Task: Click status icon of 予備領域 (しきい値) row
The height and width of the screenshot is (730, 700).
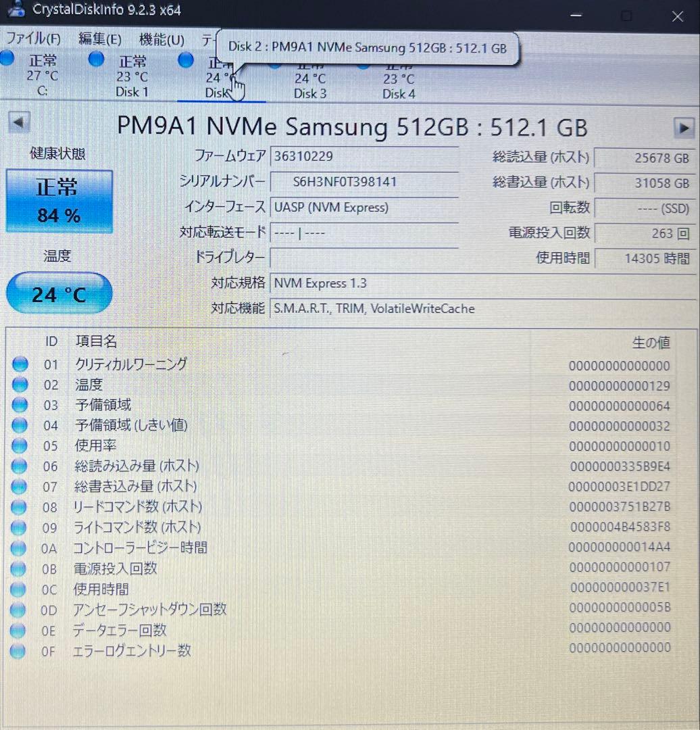Action: point(20,425)
